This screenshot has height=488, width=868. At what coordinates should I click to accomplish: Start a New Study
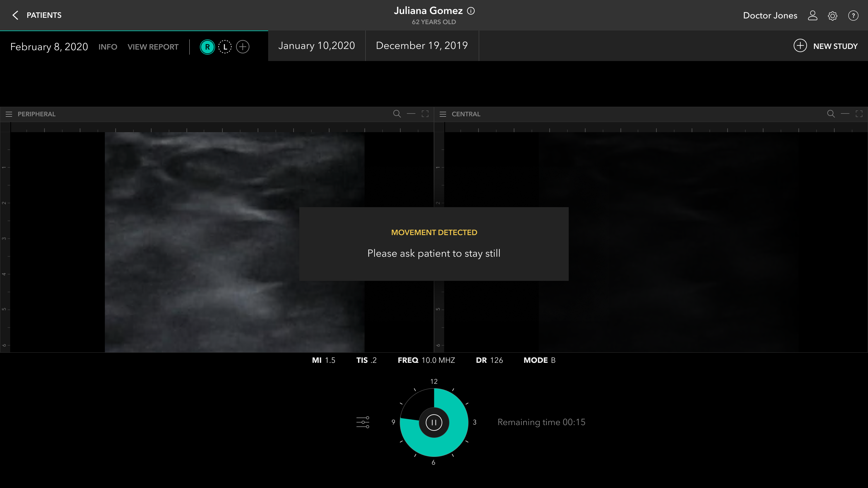pos(825,46)
